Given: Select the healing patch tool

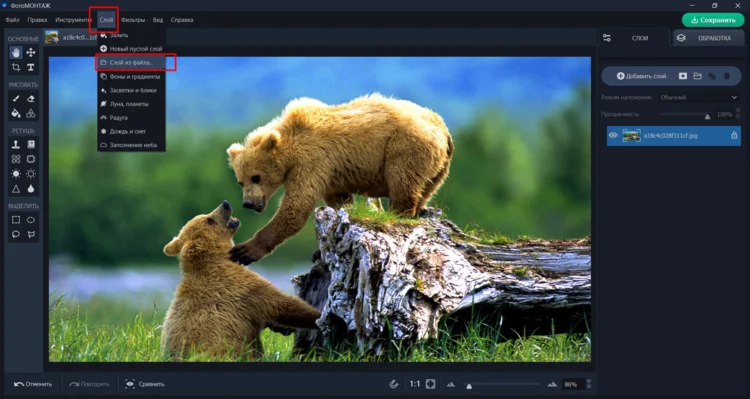Looking at the screenshot, I should point(16,159).
